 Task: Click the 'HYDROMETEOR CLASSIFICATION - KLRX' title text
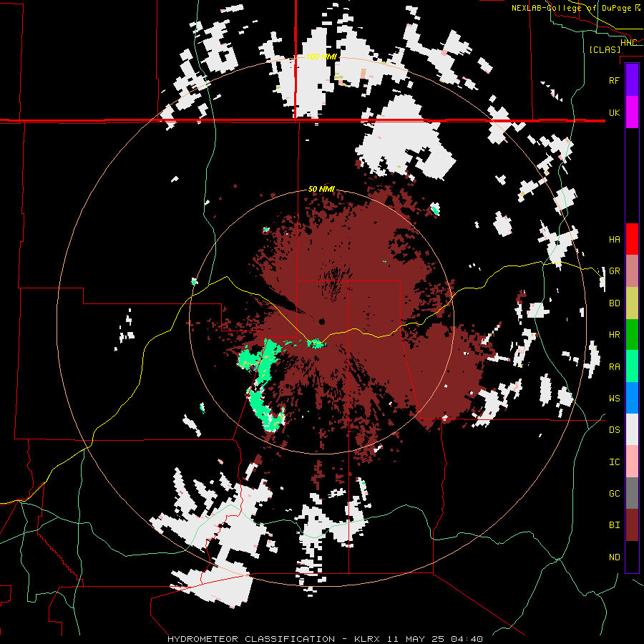(x=275, y=639)
